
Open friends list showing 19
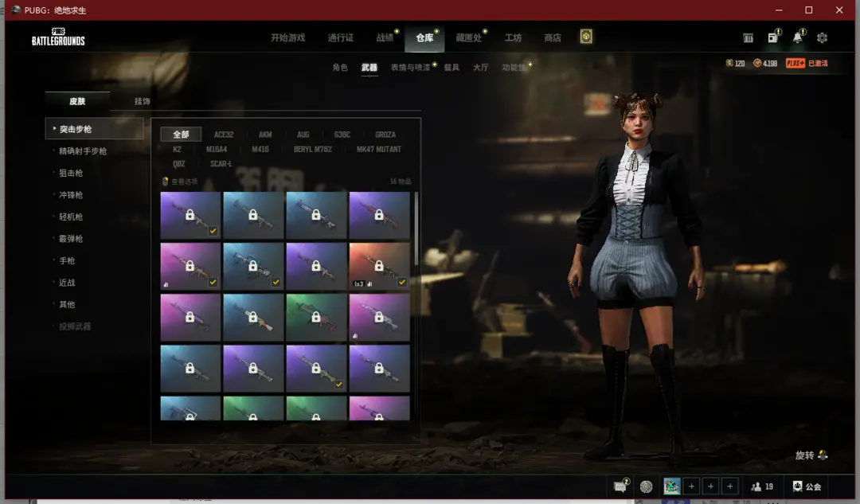(x=762, y=486)
